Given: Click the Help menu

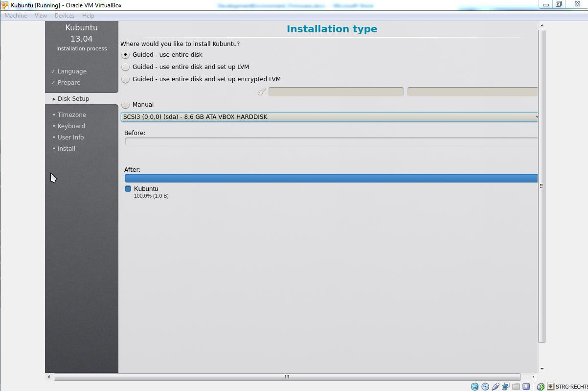Looking at the screenshot, I should tap(88, 16).
